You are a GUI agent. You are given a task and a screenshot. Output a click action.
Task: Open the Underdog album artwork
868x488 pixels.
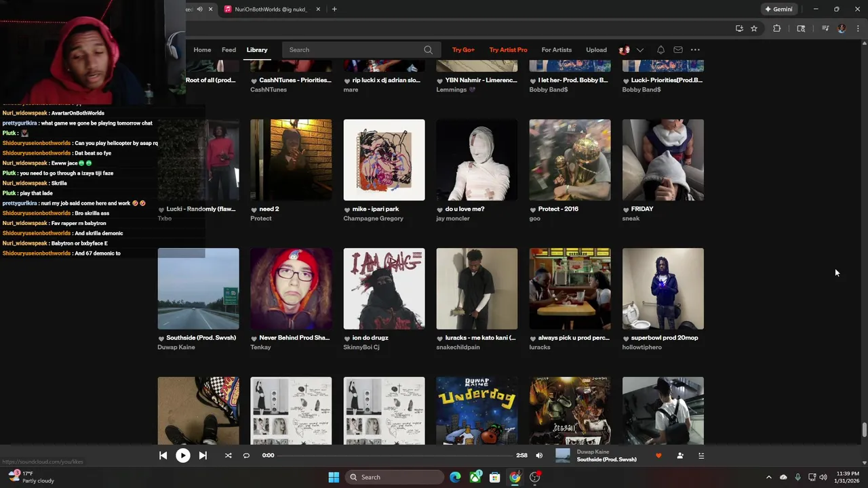click(477, 411)
